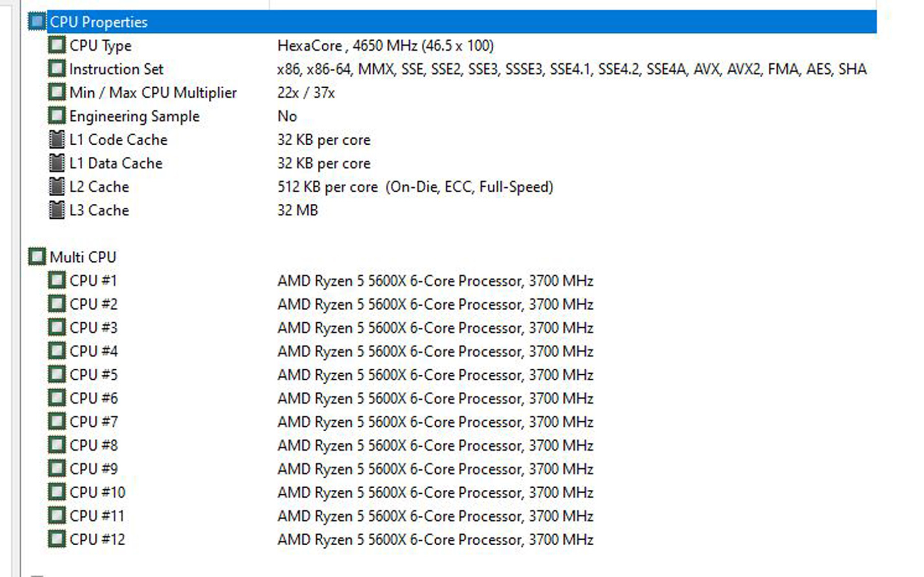Click the instruction set list value text

coord(571,69)
